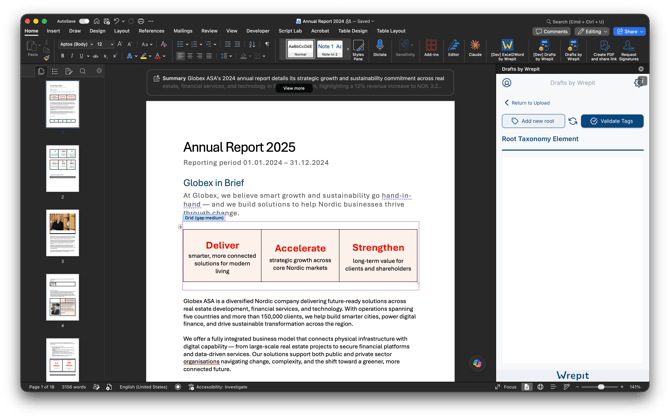Image resolution: width=670 pixels, height=419 pixels.
Task: Open the Change Case Aa dropdown
Action: click(x=147, y=44)
